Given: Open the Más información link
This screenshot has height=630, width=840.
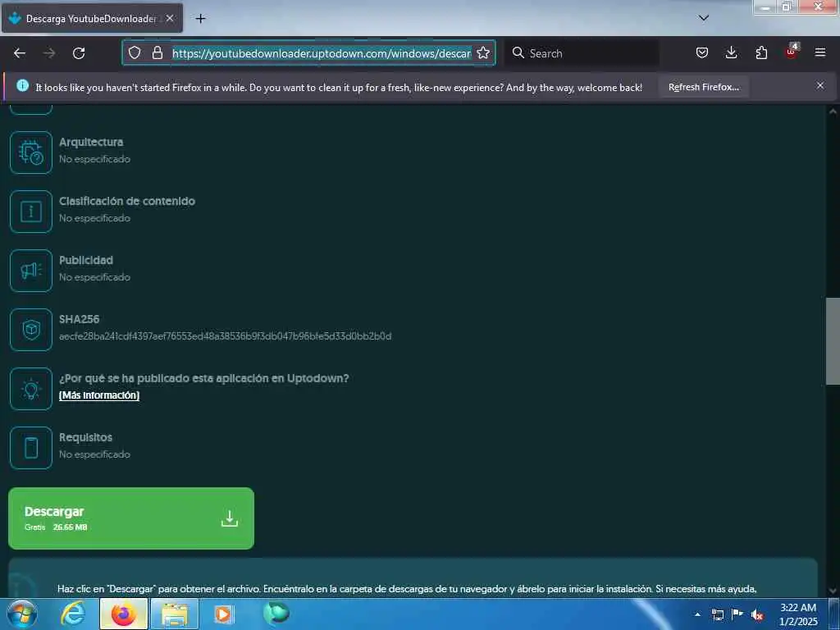Looking at the screenshot, I should click(99, 395).
